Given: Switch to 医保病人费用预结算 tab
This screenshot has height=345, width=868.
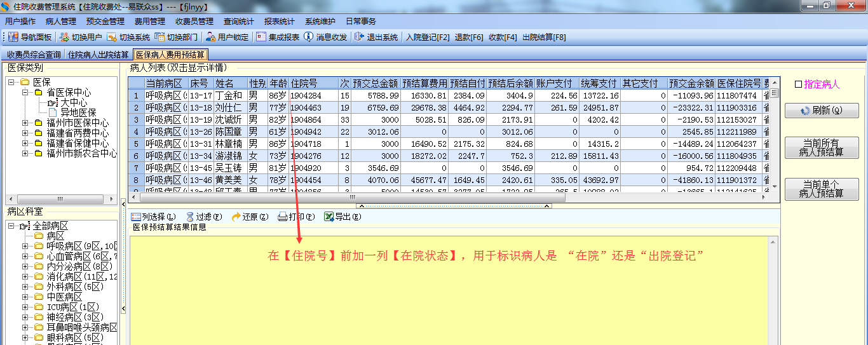Looking at the screenshot, I should (x=170, y=55).
